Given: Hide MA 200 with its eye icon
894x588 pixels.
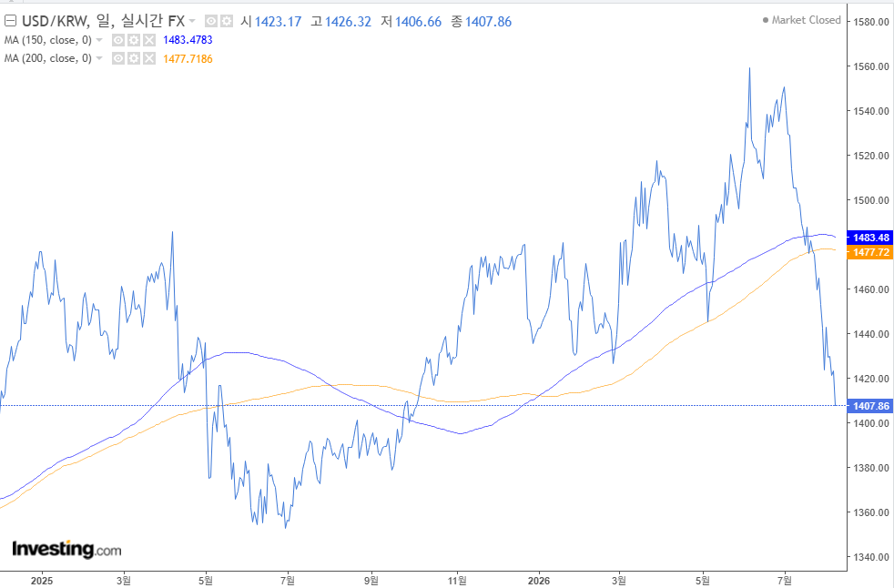Looking at the screenshot, I should click(118, 58).
